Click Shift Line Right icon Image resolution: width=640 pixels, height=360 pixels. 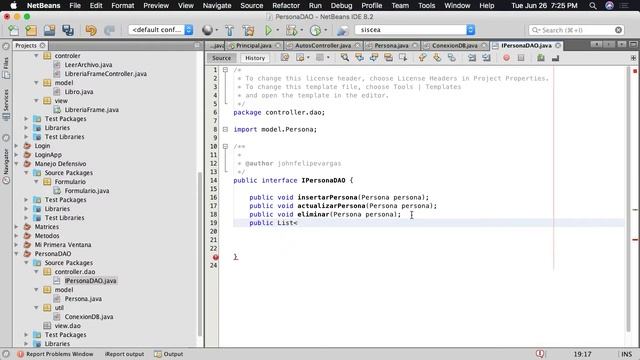point(486,58)
